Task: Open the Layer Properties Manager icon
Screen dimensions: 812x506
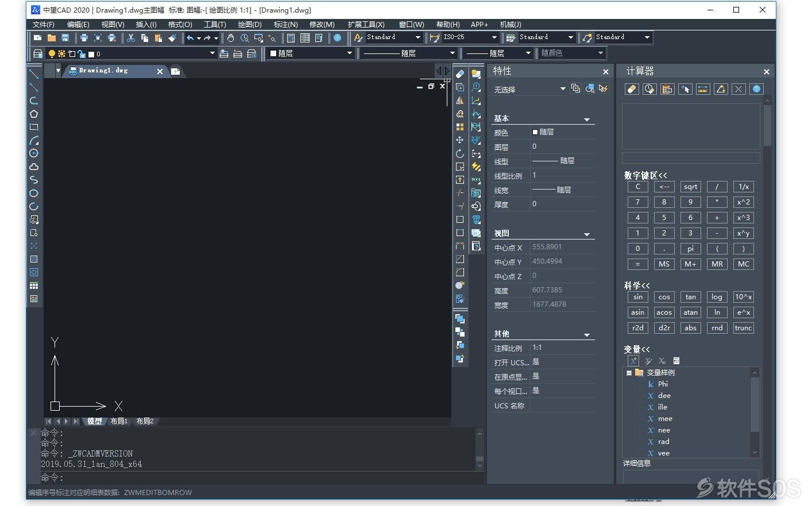Action: [x=37, y=53]
